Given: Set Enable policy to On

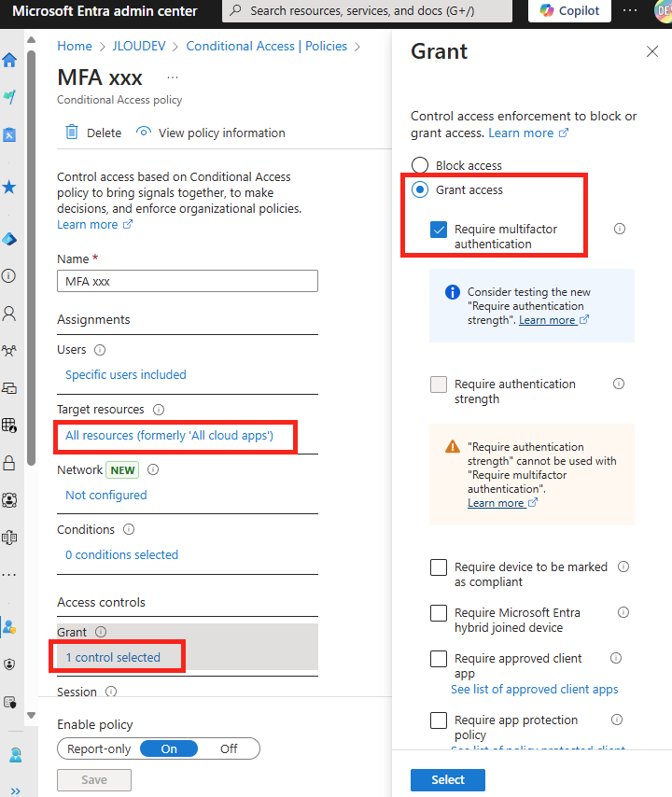Looking at the screenshot, I should click(x=169, y=748).
